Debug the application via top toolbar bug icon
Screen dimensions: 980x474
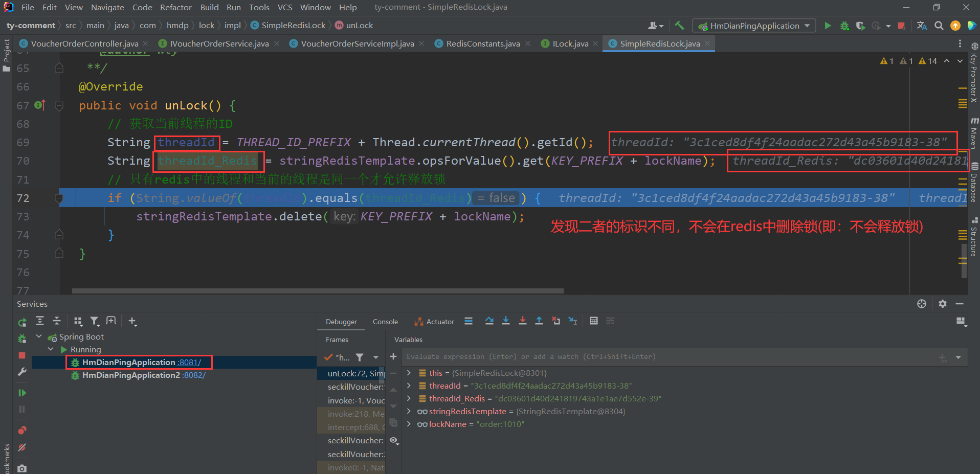click(844, 26)
